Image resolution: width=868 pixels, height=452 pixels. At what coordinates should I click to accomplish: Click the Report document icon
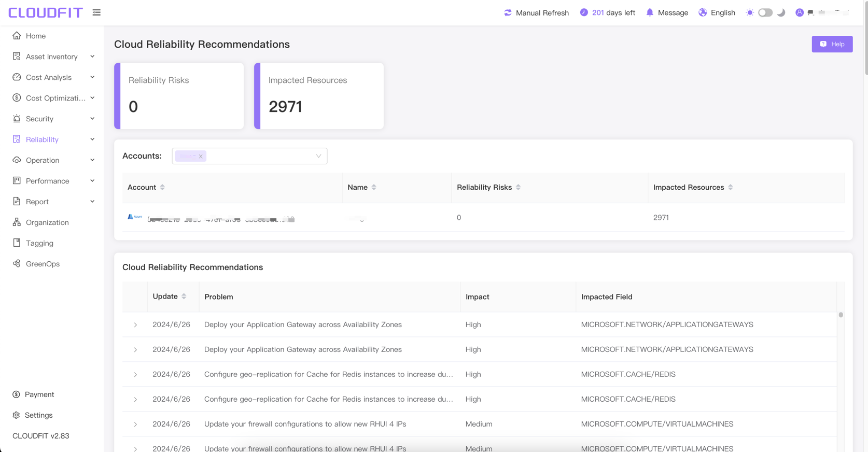[17, 202]
